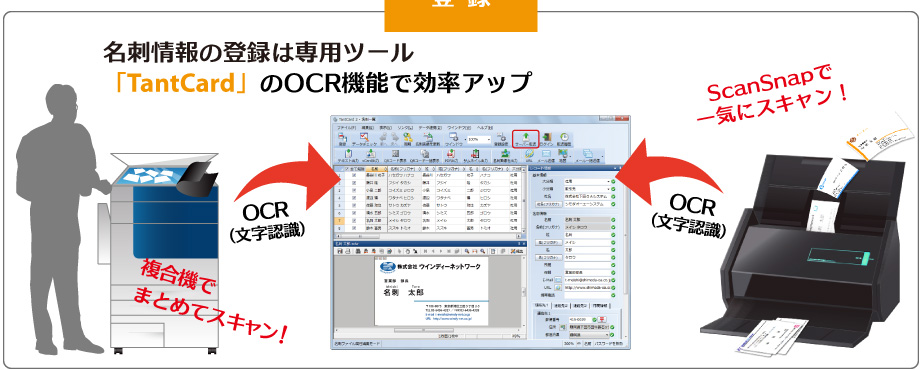
Task: Export with the PDF出力 icon
Action: coord(451,155)
